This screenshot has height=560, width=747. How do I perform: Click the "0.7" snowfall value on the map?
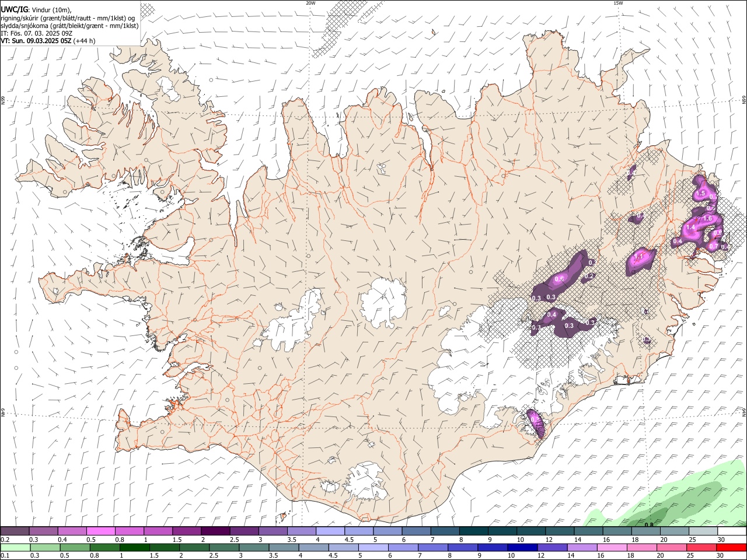pos(713,247)
